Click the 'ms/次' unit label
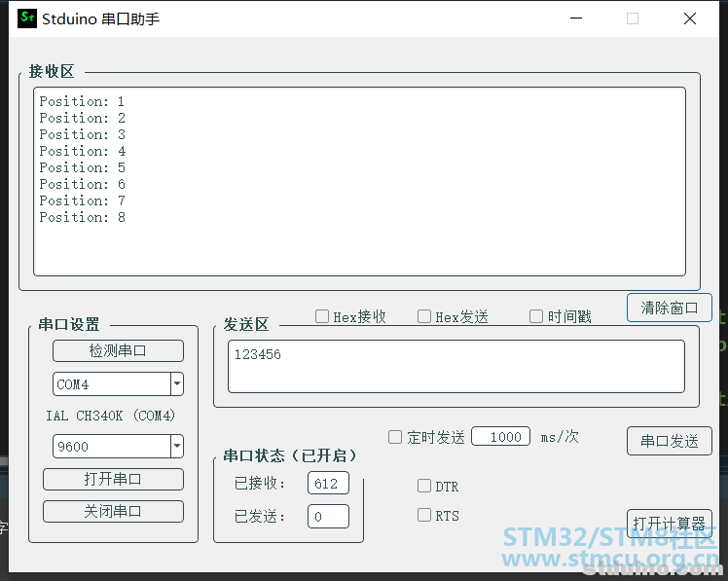This screenshot has height=581, width=728. click(560, 437)
